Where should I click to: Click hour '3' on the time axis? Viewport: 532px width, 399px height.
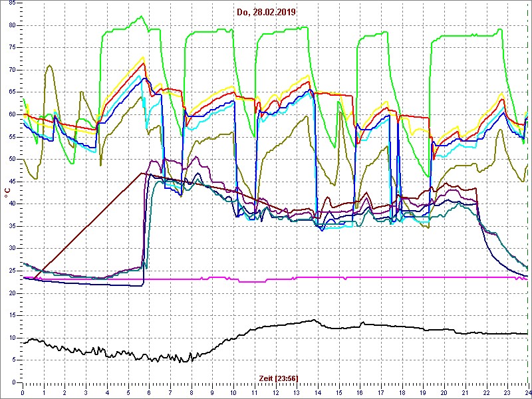(x=86, y=392)
